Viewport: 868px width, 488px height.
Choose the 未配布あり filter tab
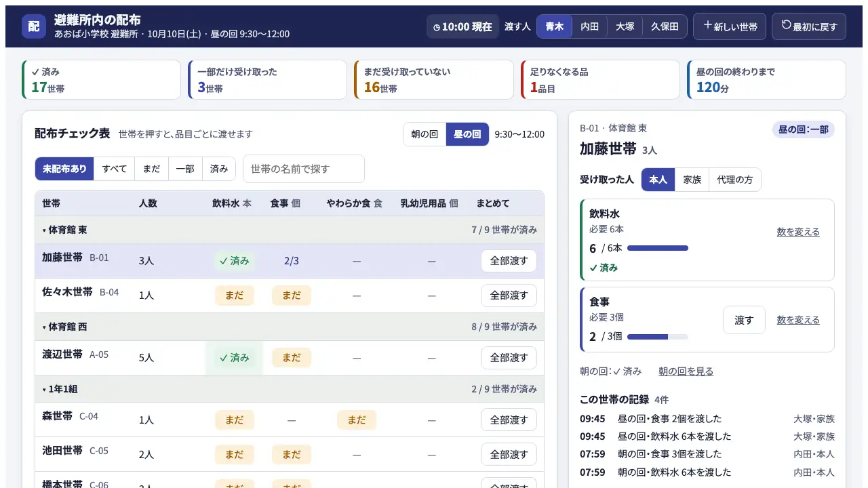tap(64, 169)
